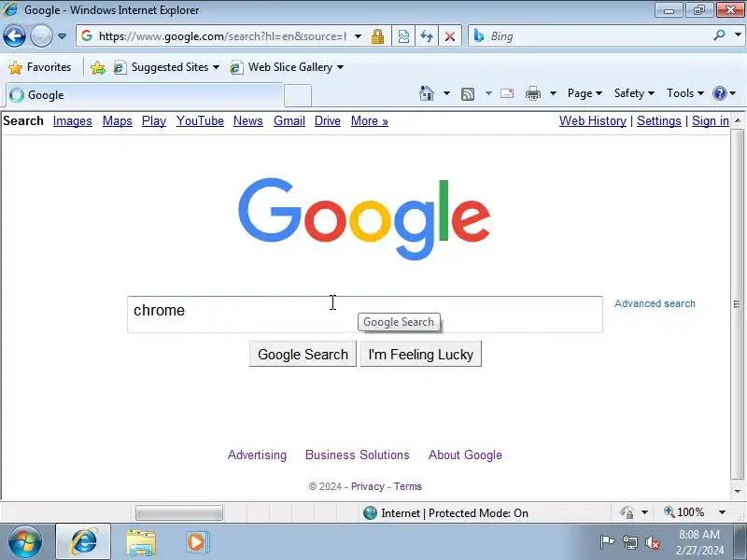This screenshot has width=747, height=560.
Task: Select the Google tab
Action: point(145,95)
